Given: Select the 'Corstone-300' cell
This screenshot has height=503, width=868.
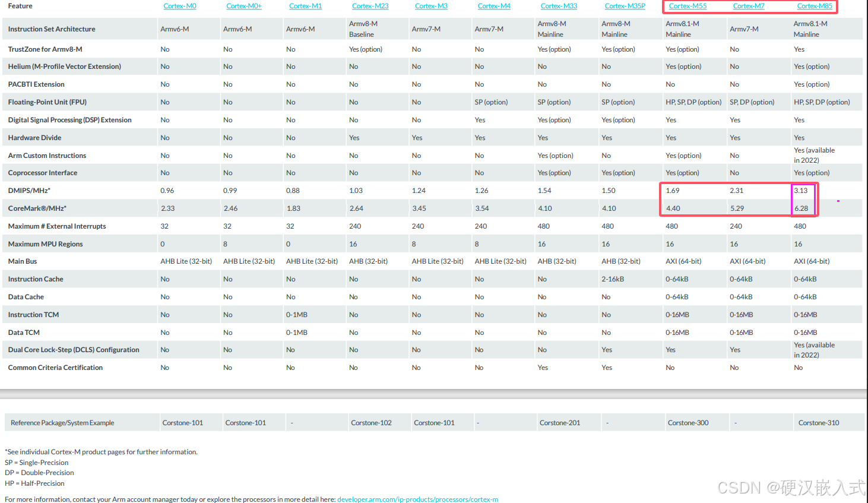Looking at the screenshot, I should (x=688, y=423).
